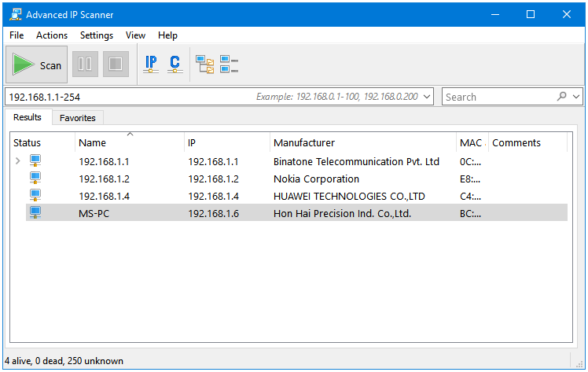This screenshot has width=588, height=372.
Task: Expand the 192.168.1.1 row chevron
Action: click(17, 161)
